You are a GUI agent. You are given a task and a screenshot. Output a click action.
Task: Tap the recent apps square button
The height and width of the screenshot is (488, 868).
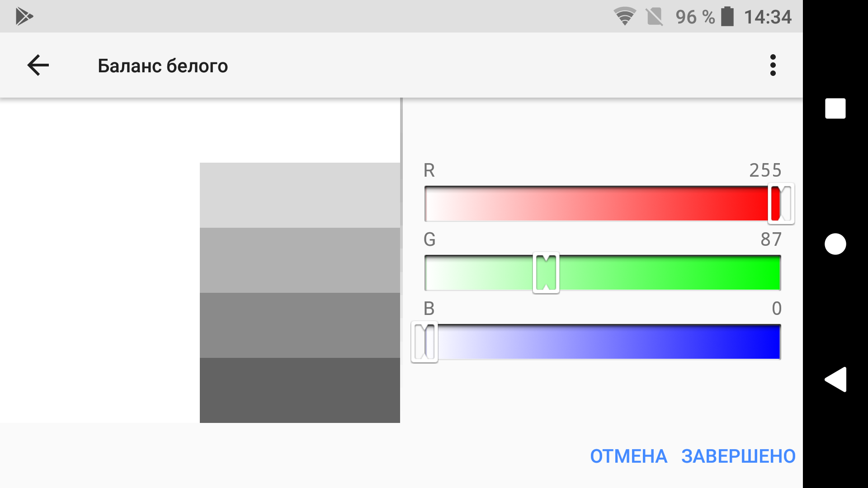pyautogui.click(x=835, y=108)
